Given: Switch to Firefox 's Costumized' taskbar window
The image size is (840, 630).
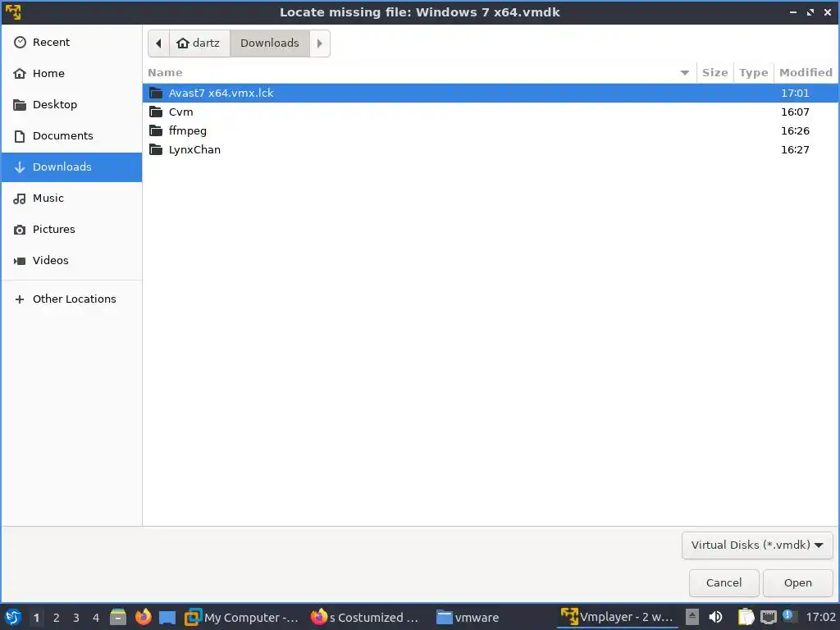Looking at the screenshot, I should (365, 618).
